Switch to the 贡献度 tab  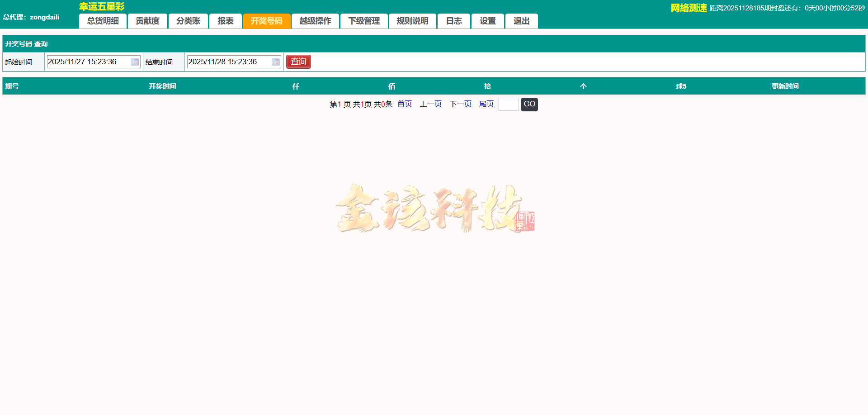(x=147, y=21)
